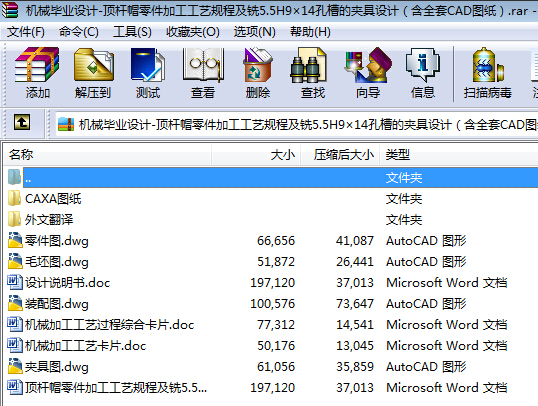The width and height of the screenshot is (538, 406).
Task: Click the 添加 (Add) toolbar icon
Action: pos(37,65)
